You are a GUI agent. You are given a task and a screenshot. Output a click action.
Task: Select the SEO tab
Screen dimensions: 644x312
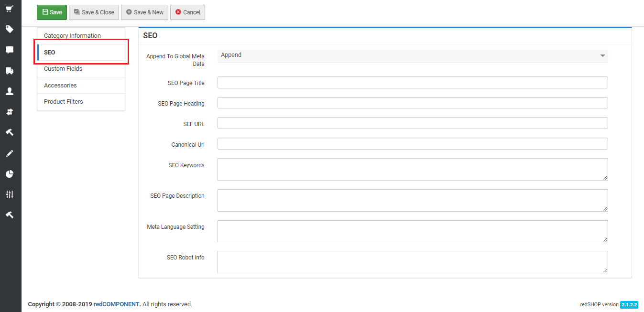point(81,53)
